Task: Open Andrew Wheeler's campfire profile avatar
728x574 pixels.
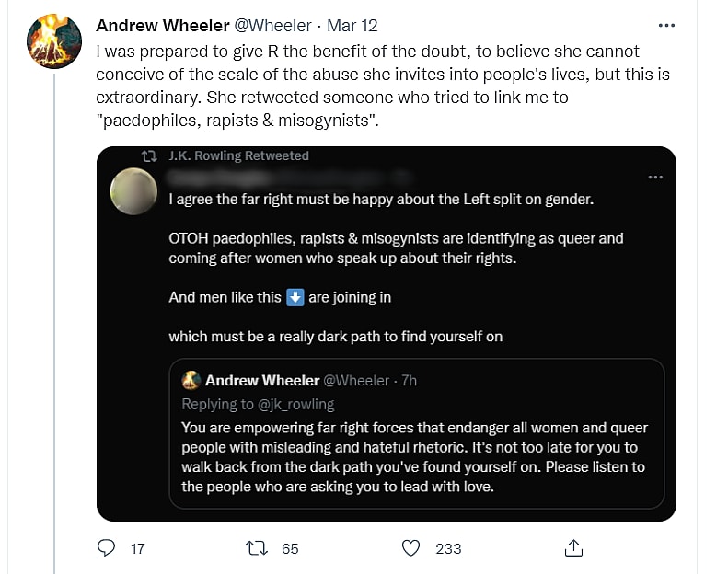Action: (x=52, y=43)
